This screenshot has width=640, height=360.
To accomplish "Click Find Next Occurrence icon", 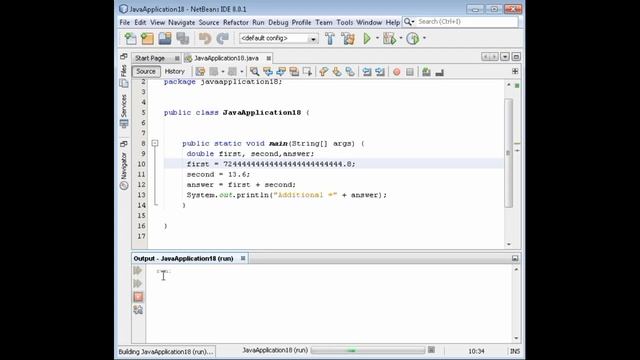I will (281, 72).
